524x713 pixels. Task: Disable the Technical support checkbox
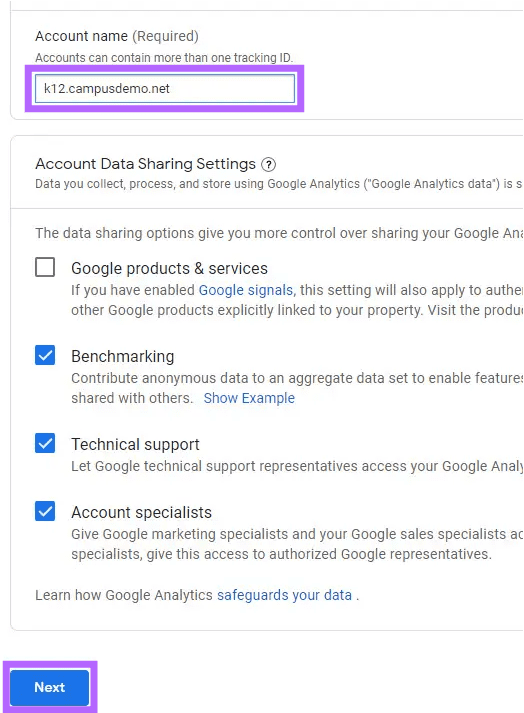point(45,443)
